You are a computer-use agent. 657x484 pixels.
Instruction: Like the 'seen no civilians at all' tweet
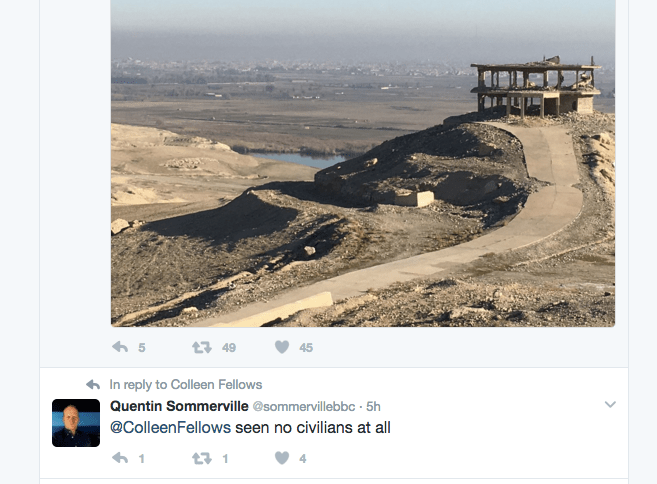click(x=282, y=458)
